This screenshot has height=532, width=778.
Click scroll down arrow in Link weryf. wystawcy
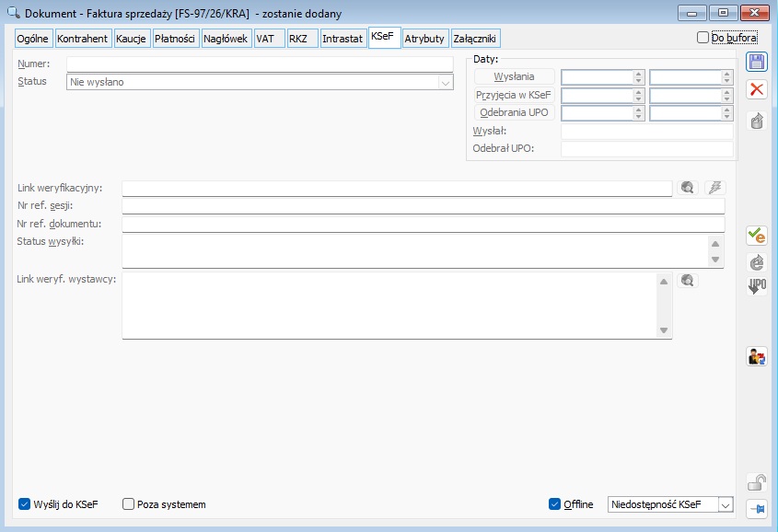pos(664,330)
